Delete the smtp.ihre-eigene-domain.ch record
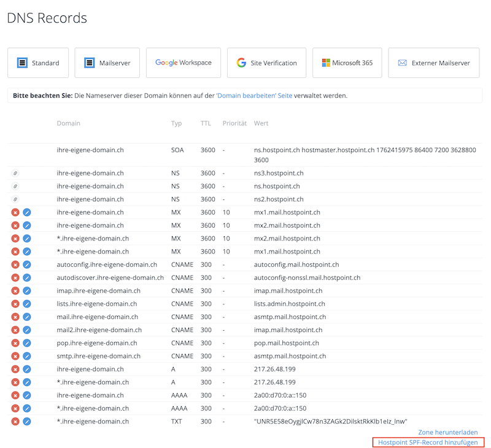 tap(15, 356)
